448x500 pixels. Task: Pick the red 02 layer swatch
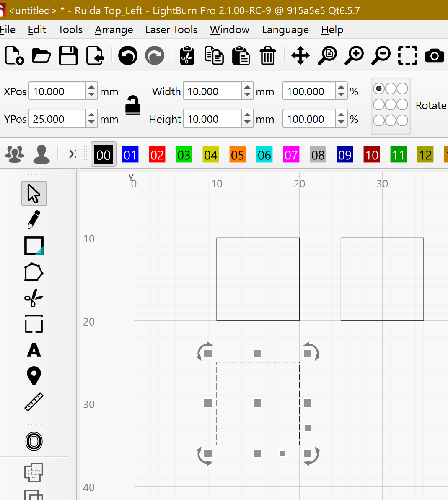point(157,155)
